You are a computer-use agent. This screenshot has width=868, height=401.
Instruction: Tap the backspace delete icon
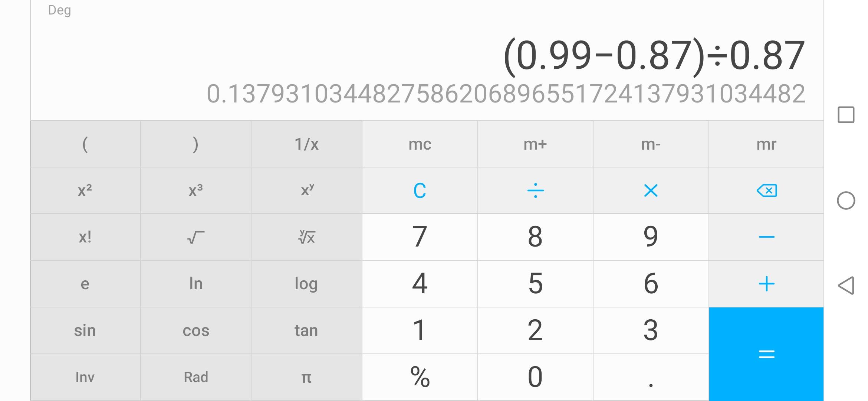tap(766, 190)
